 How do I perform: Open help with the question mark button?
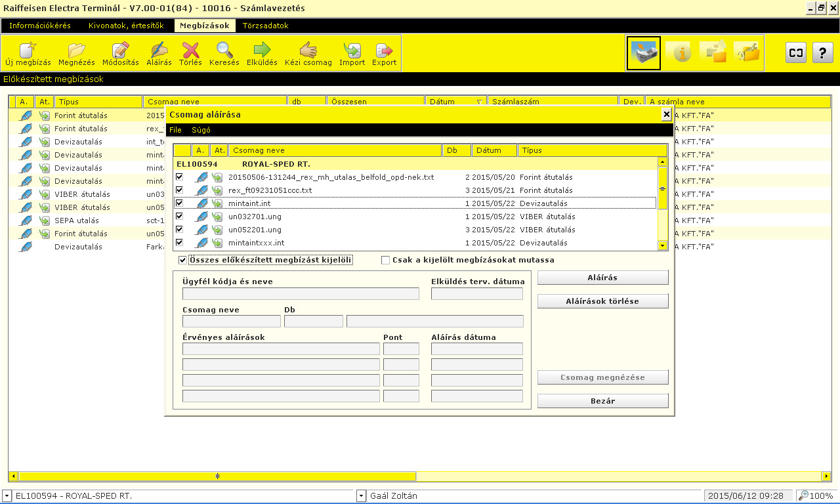tap(823, 53)
